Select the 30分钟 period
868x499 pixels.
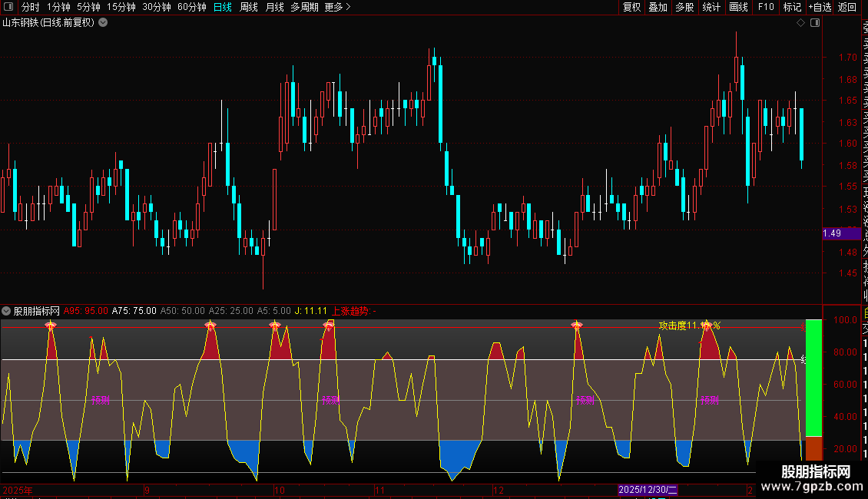157,7
